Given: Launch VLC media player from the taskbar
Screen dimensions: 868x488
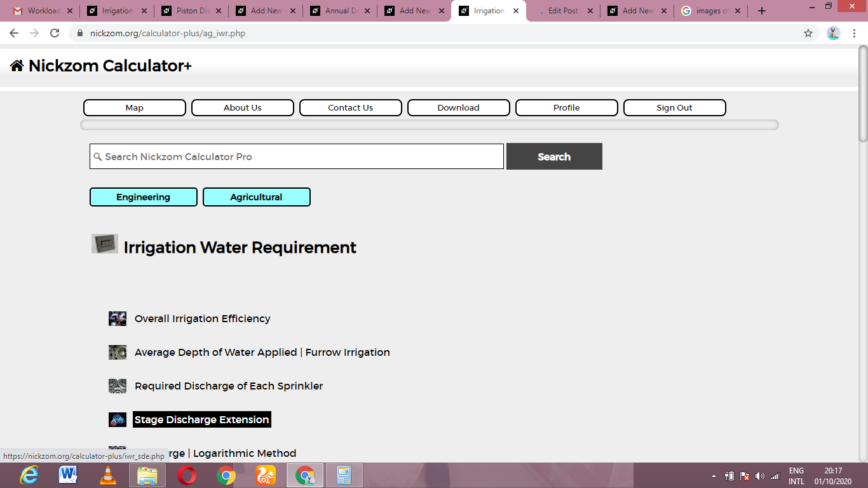Looking at the screenshot, I should pos(108,475).
